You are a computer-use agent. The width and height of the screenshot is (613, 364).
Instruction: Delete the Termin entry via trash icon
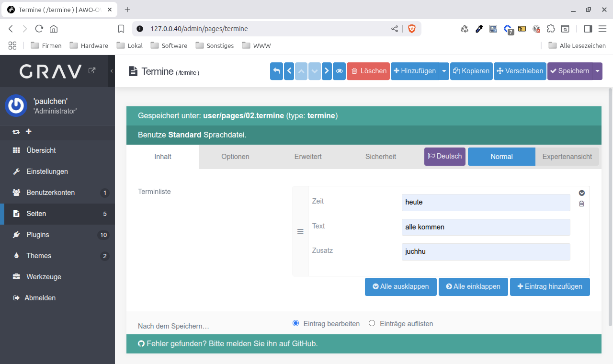click(x=581, y=204)
